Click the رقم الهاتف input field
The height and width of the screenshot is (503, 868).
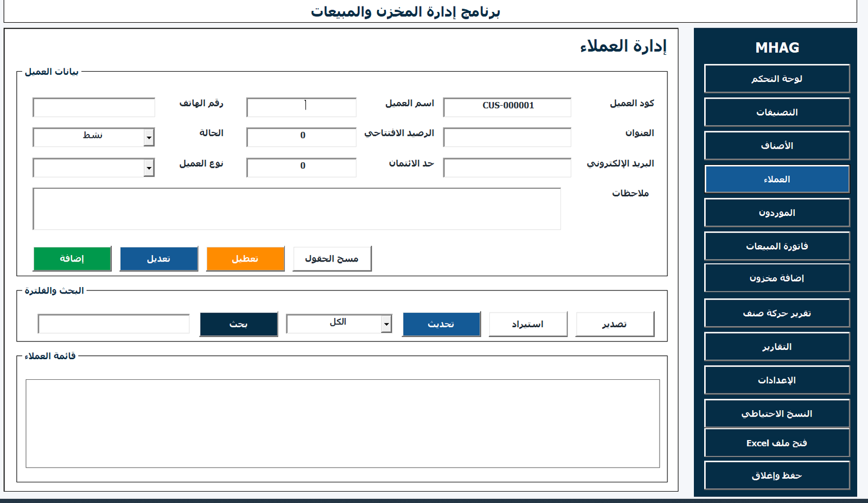pos(94,107)
